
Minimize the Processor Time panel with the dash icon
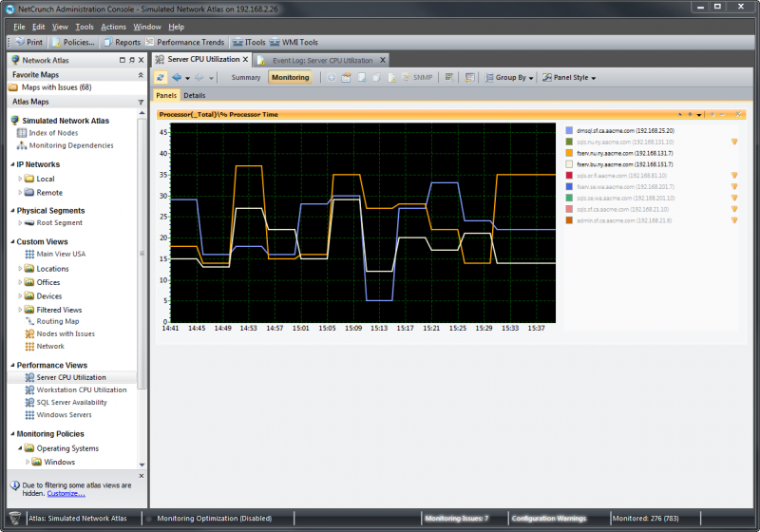point(722,114)
